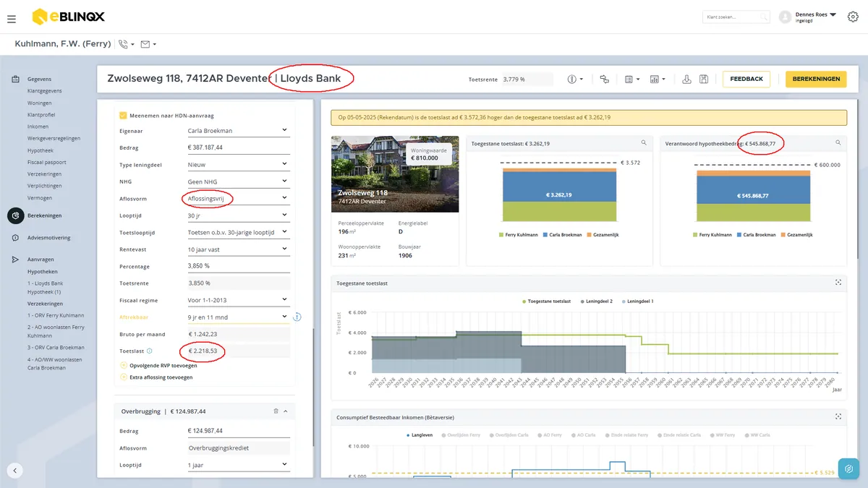The width and height of the screenshot is (868, 488).
Task: Open Hypotheek in sidebar
Action: click(x=39, y=150)
